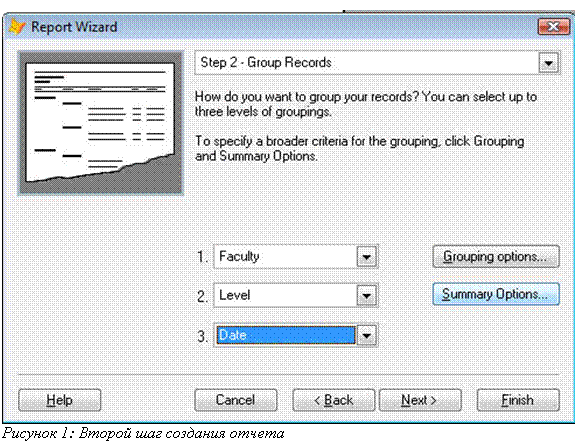Click the Report Wizard fox icon
This screenshot has width=577, height=445.
17,27
